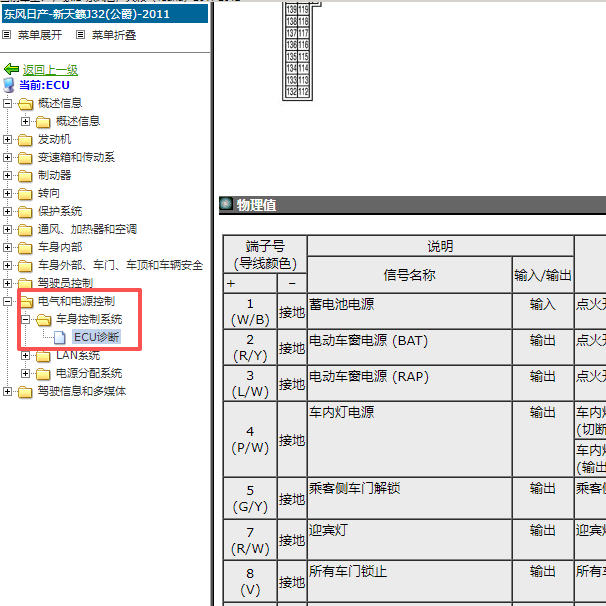Expand the 制动器 tree node

(7, 175)
